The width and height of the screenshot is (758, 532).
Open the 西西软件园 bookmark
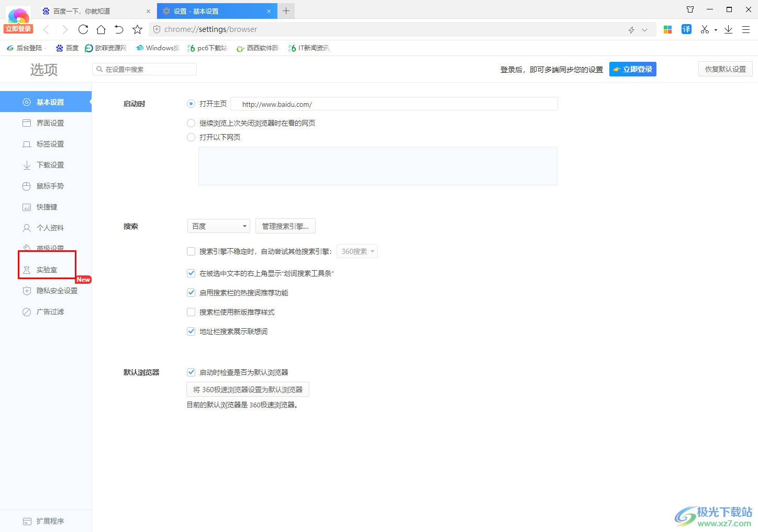[258, 48]
